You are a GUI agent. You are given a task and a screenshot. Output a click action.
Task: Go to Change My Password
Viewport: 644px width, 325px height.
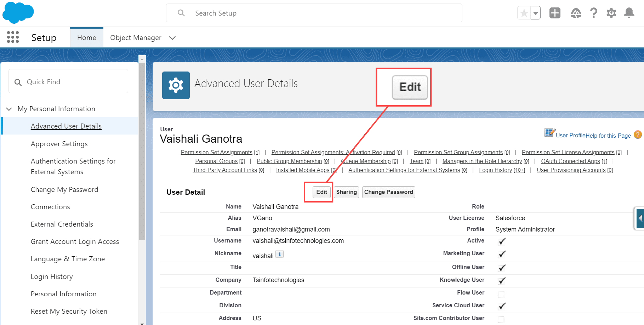click(x=64, y=189)
